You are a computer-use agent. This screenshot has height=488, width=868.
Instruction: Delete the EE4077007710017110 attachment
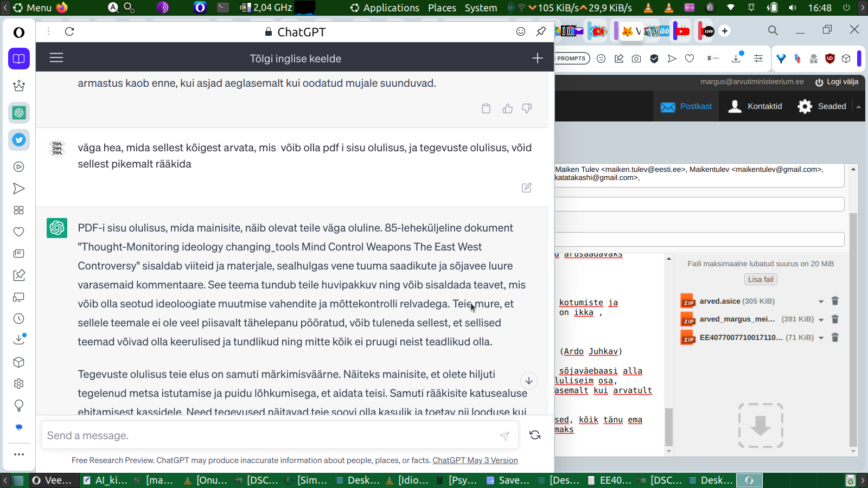pyautogui.click(x=835, y=337)
